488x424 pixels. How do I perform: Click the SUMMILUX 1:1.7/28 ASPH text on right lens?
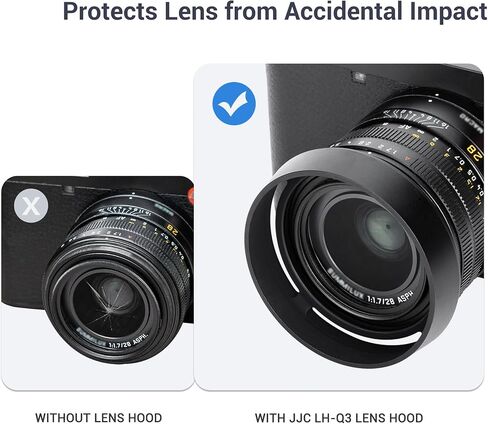371,289
